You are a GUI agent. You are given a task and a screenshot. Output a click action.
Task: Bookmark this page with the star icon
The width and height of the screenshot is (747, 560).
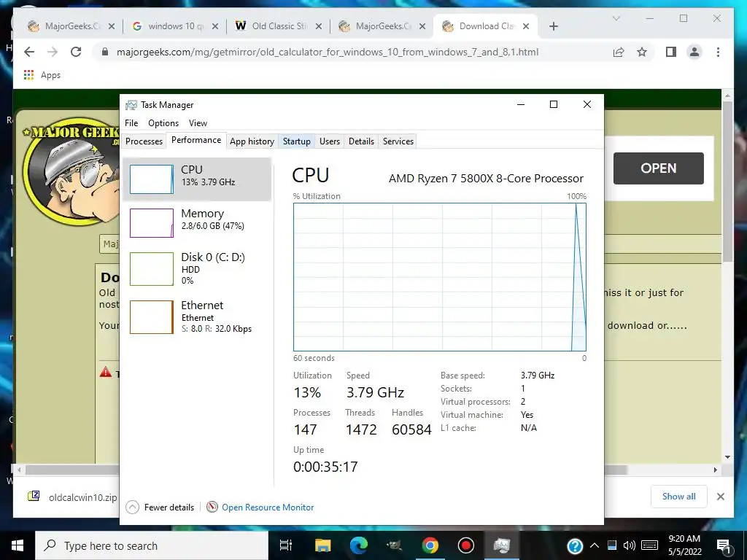click(642, 52)
